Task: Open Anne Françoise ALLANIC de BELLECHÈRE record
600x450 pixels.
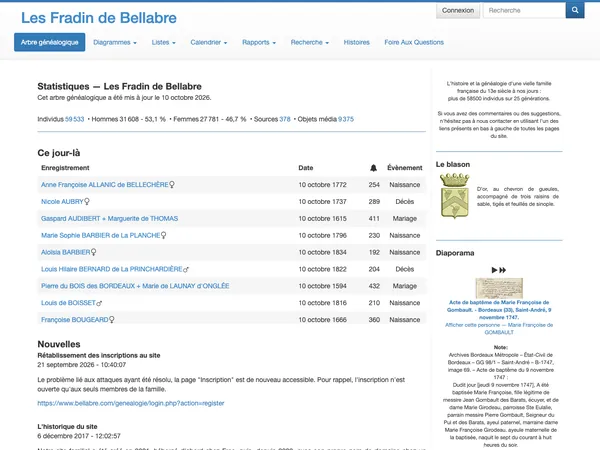Action: pos(104,185)
